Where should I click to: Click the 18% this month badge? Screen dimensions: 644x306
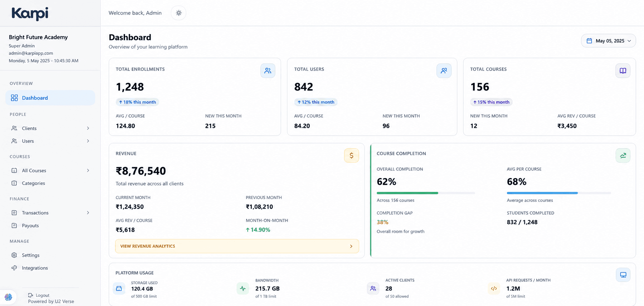pos(137,102)
